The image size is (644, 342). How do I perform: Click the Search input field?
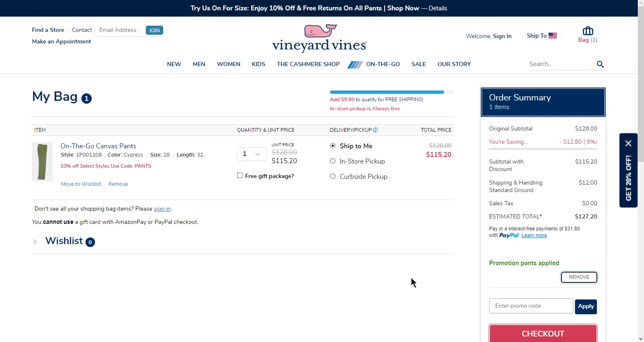point(561,64)
